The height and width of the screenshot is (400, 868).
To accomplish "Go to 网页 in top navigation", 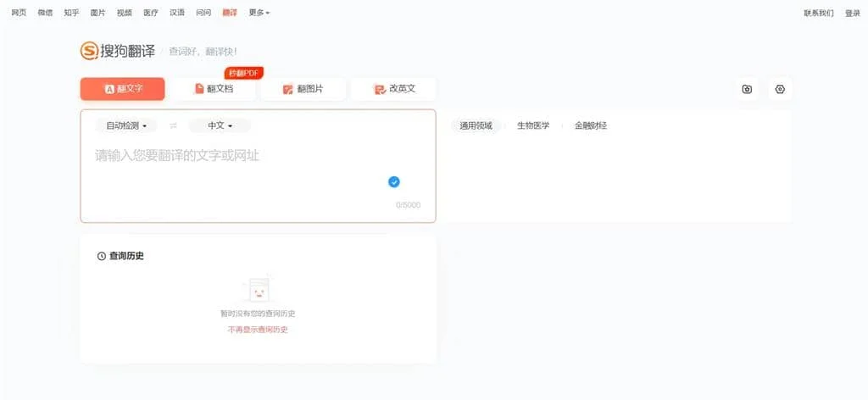I will 19,13.
